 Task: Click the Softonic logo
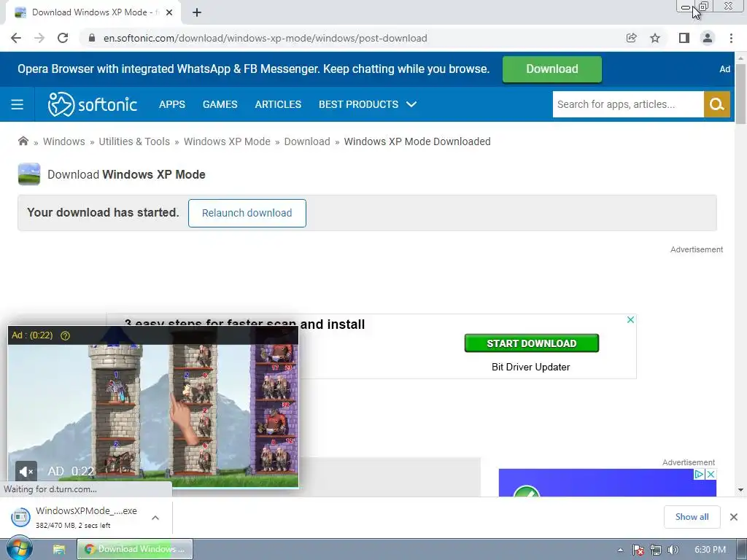pos(93,104)
